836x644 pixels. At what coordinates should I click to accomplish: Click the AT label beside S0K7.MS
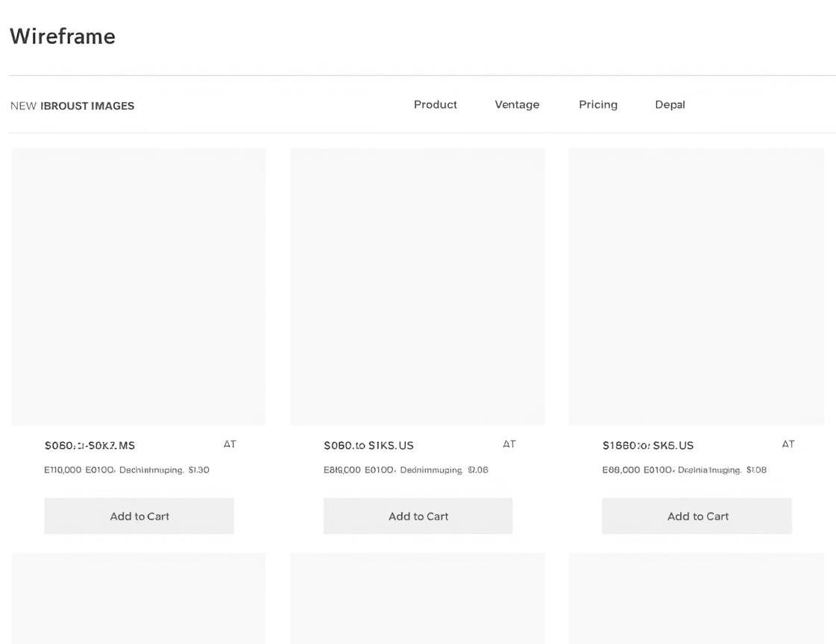click(230, 444)
